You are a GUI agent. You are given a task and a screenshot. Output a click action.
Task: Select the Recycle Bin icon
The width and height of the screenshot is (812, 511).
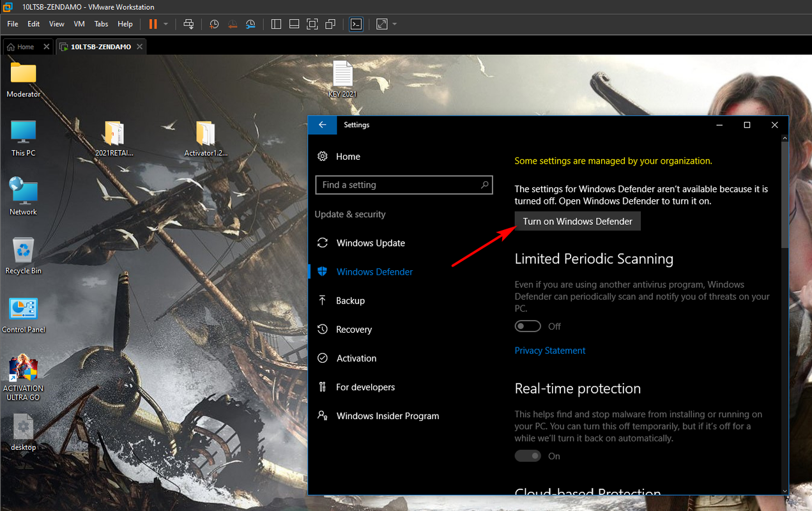click(24, 256)
